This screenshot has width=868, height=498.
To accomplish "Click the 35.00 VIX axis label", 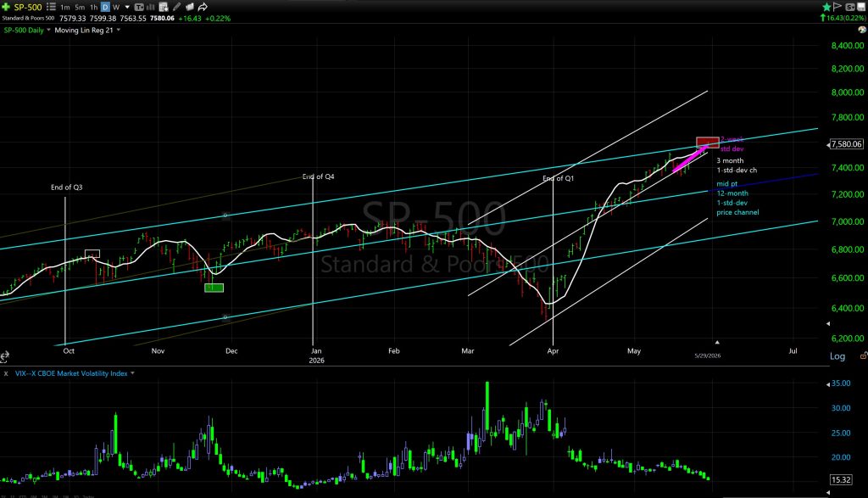I will click(841, 383).
